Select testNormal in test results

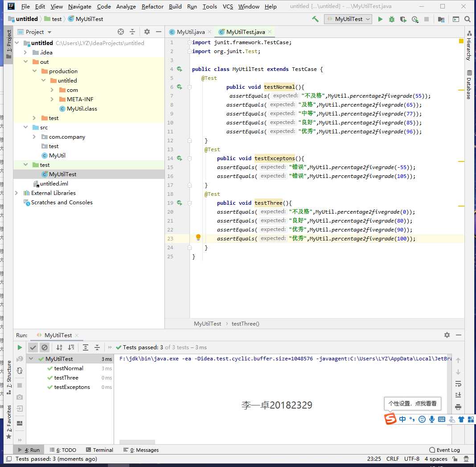pyautogui.click(x=69, y=368)
